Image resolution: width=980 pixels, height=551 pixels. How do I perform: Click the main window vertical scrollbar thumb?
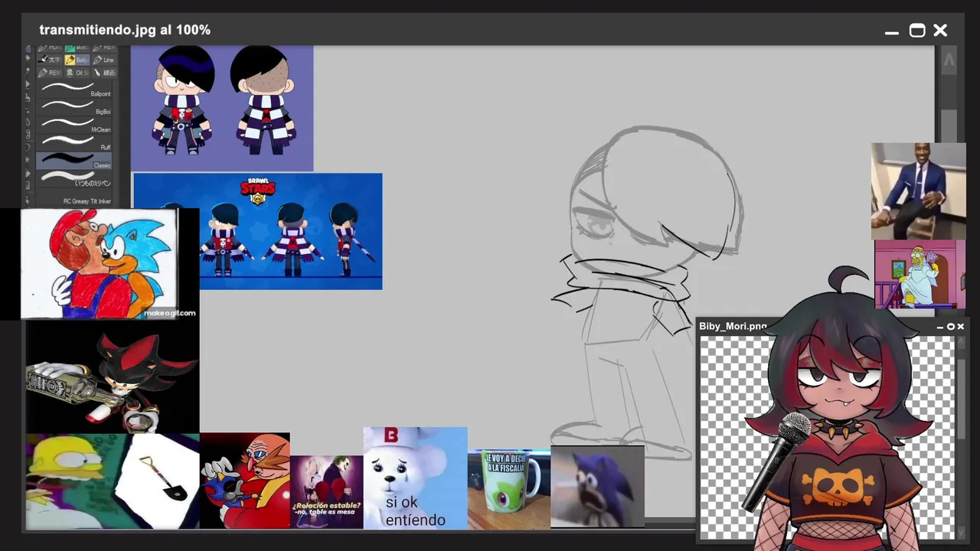point(949,127)
